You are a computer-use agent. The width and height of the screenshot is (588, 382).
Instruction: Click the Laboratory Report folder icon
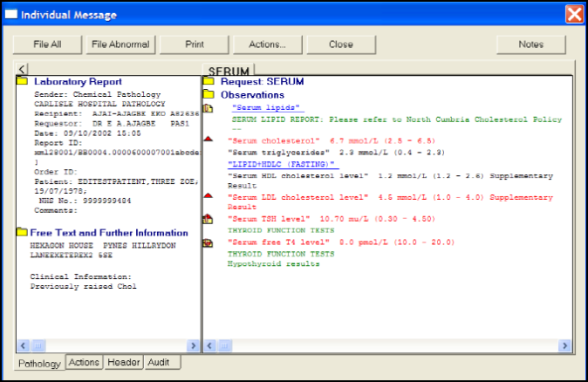point(22,82)
